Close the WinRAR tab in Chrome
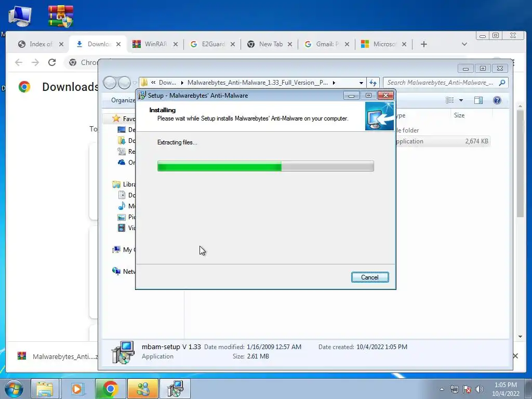 (176, 44)
